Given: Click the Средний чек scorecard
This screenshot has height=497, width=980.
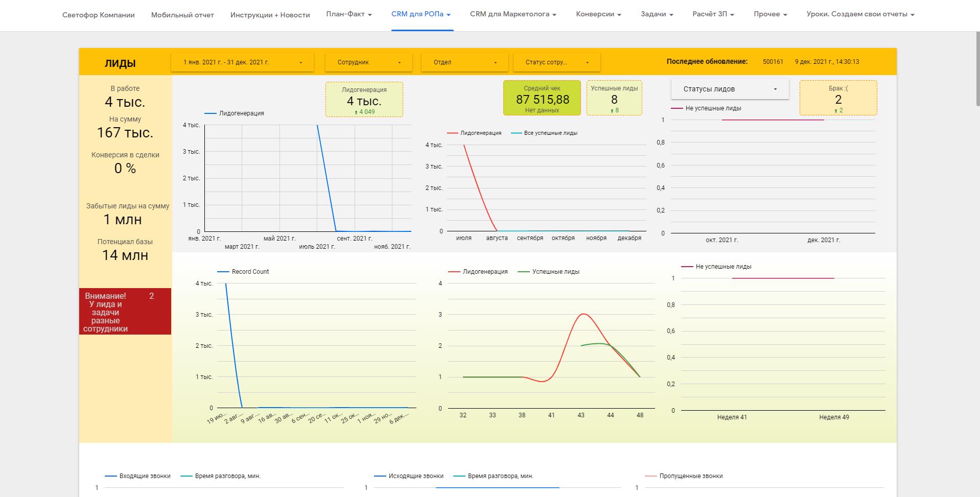Looking at the screenshot, I should [542, 98].
